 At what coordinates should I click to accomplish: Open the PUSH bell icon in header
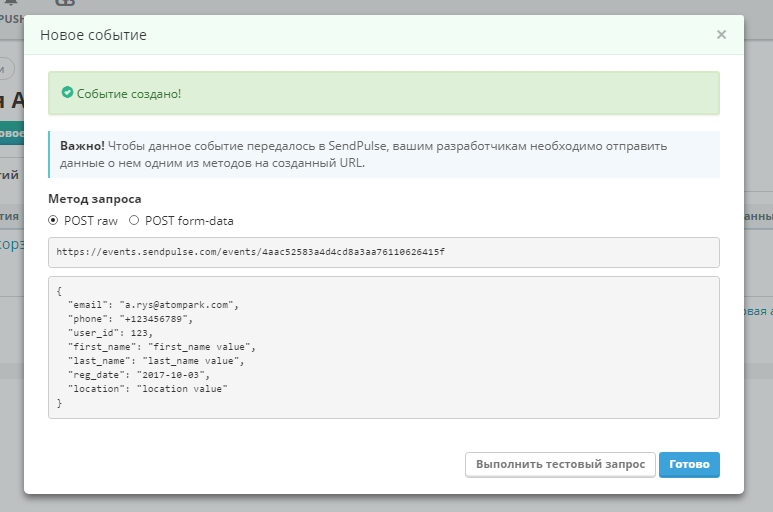tap(11, 5)
